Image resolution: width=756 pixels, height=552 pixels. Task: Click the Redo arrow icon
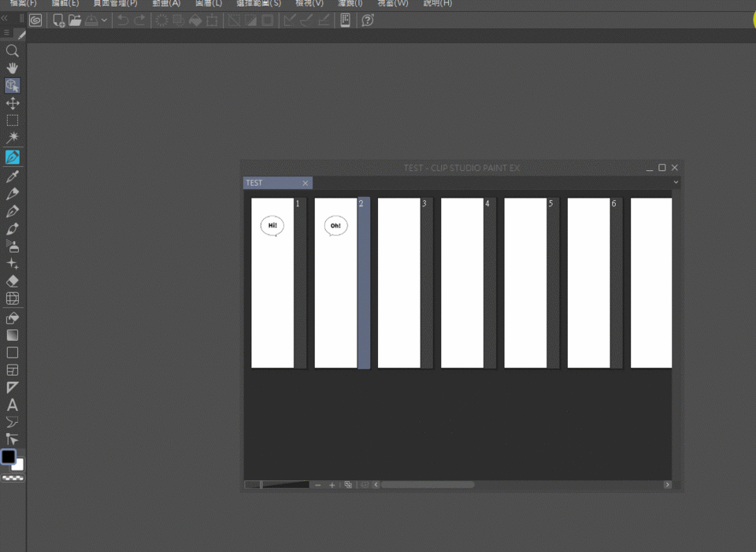[x=140, y=20]
